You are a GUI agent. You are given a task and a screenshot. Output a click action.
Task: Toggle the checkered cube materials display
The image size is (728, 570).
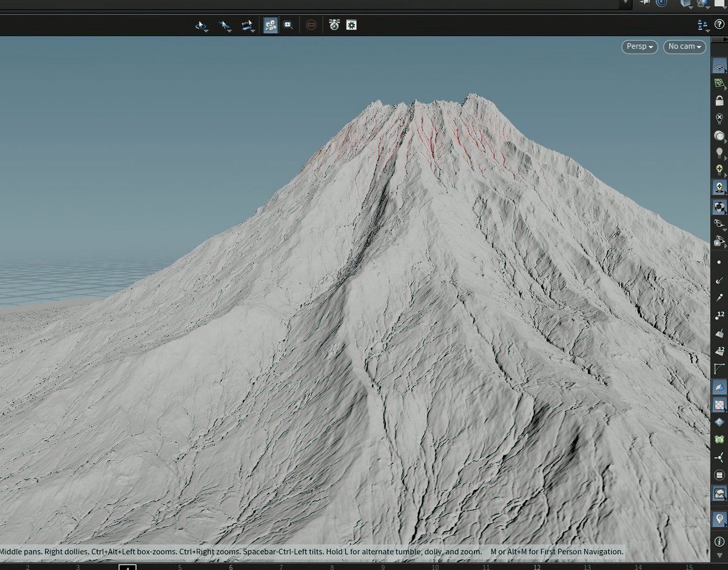[719, 208]
